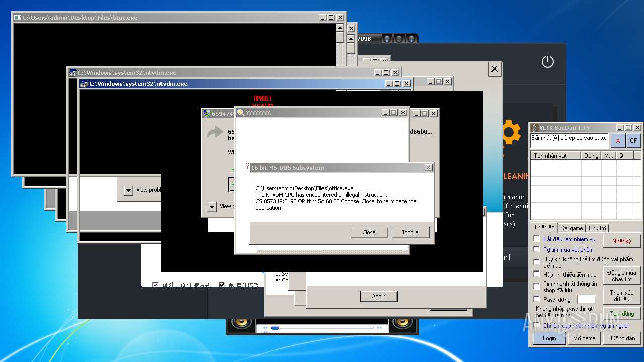Click the Login button in VLTK BacDau
This screenshot has height=362, width=644.
pyautogui.click(x=549, y=338)
